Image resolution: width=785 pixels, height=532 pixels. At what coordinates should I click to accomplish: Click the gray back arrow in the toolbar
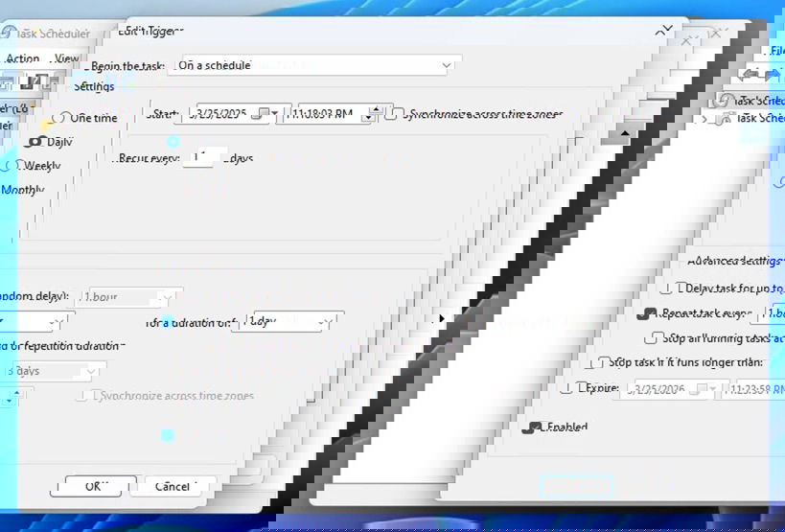[750, 75]
